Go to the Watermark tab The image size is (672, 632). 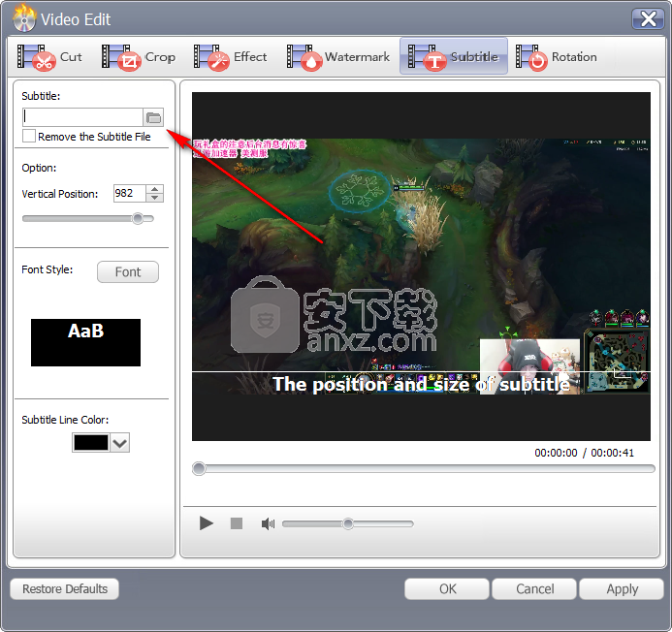pos(338,57)
